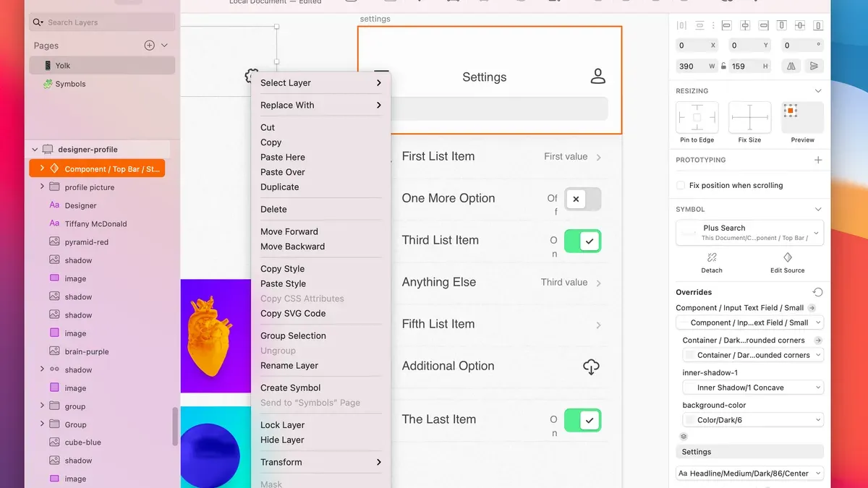Screen dimensions: 868x488
Task: Align left edges icon in inspector
Action: click(x=727, y=25)
